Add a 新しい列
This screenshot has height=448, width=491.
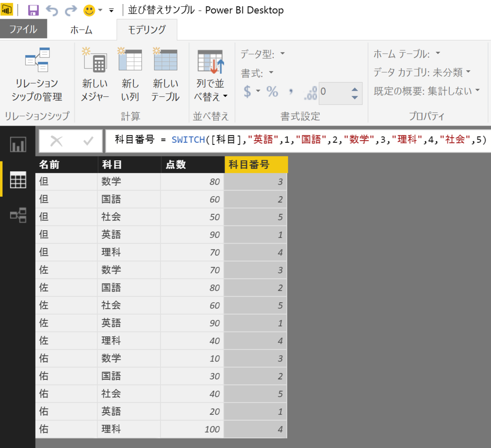130,75
